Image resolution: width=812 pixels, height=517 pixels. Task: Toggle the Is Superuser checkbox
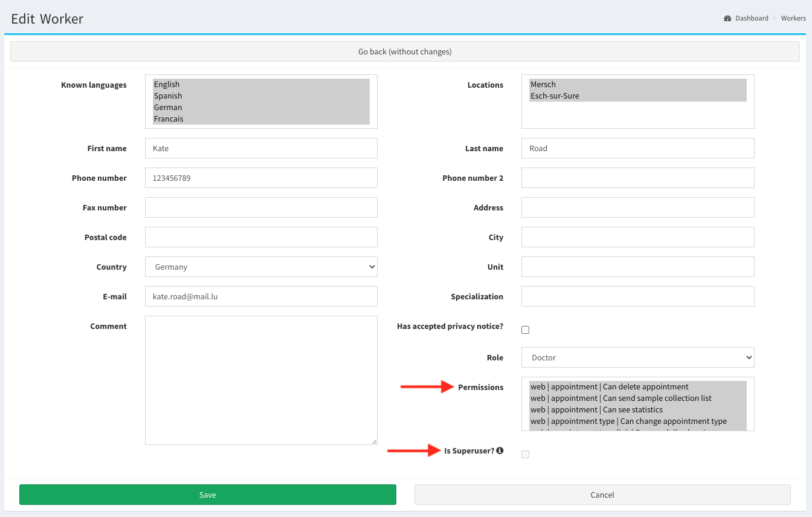(525, 454)
